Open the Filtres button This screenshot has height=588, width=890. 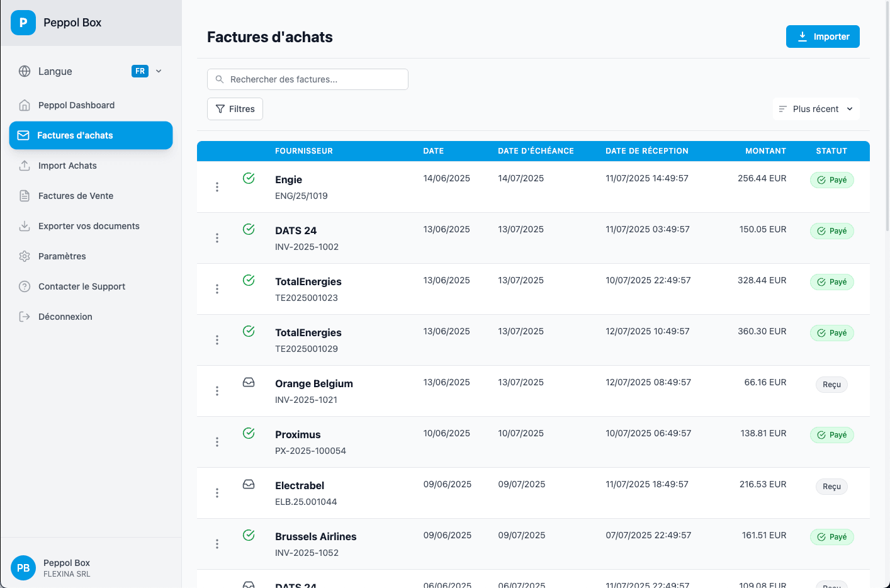(x=235, y=109)
